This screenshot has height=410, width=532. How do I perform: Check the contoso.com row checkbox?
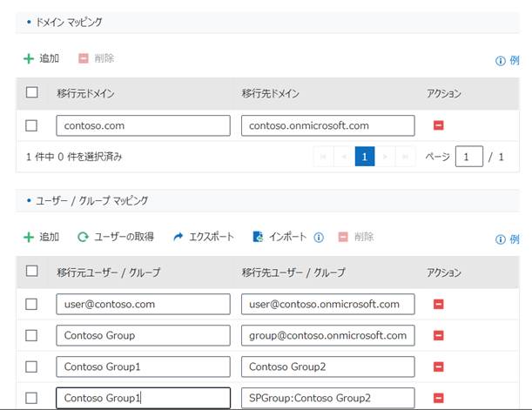click(31, 125)
